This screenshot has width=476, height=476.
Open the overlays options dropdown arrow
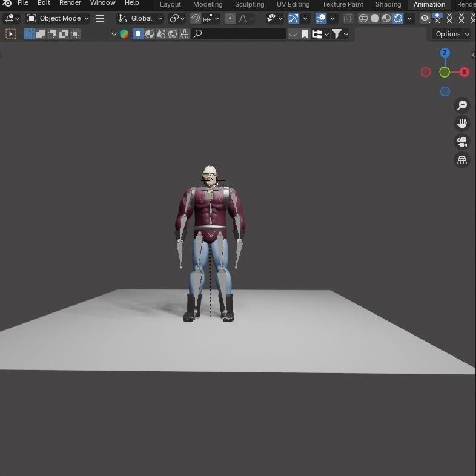click(x=332, y=19)
